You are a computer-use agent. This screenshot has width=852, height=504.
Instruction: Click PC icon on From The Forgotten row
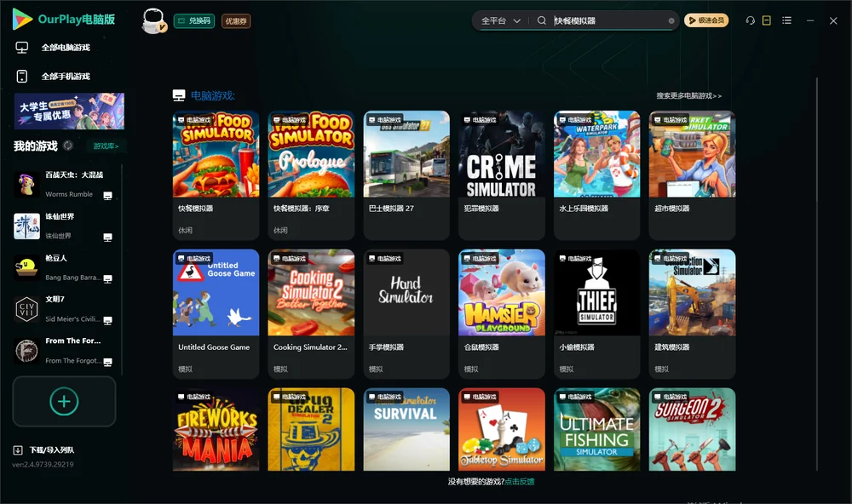pyautogui.click(x=107, y=363)
